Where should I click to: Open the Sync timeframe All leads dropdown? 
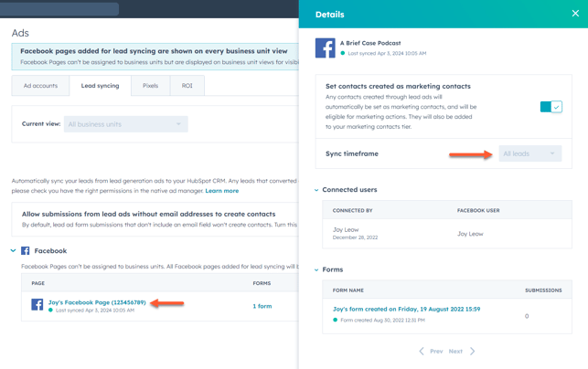(529, 153)
